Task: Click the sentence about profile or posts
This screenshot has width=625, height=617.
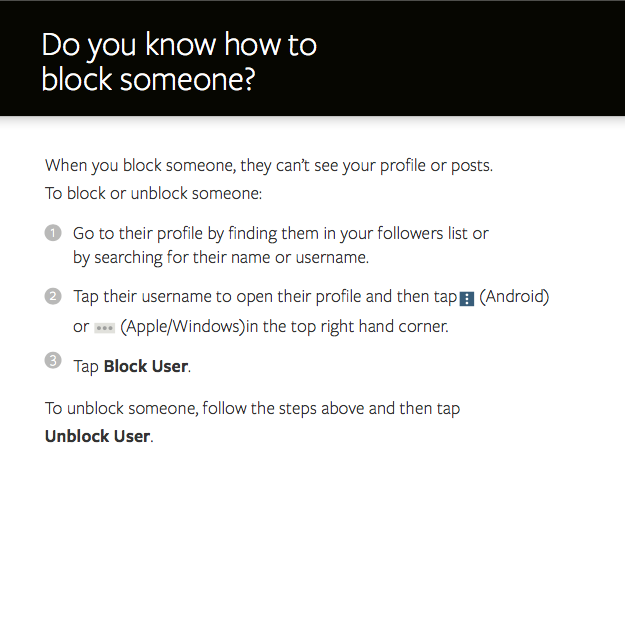Action: (268, 166)
